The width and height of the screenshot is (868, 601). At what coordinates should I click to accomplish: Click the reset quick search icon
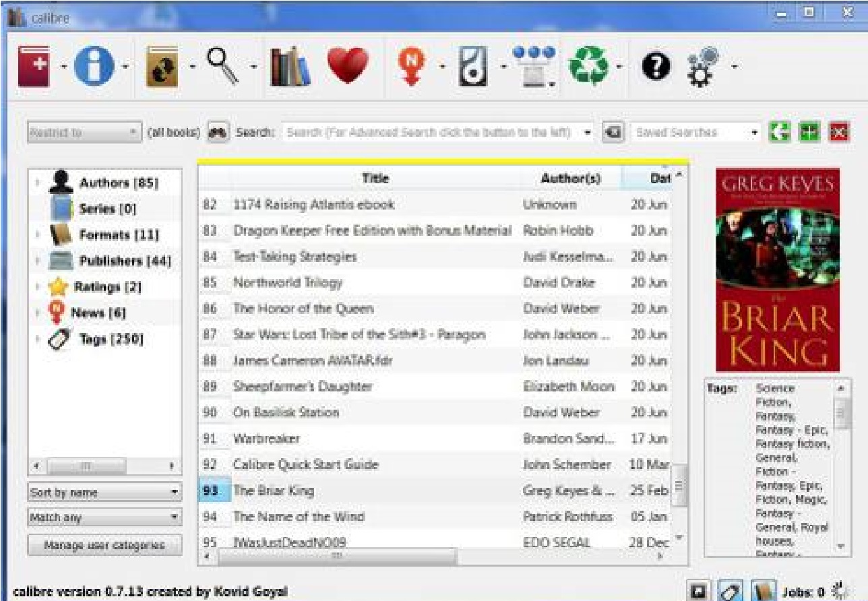pyautogui.click(x=612, y=132)
